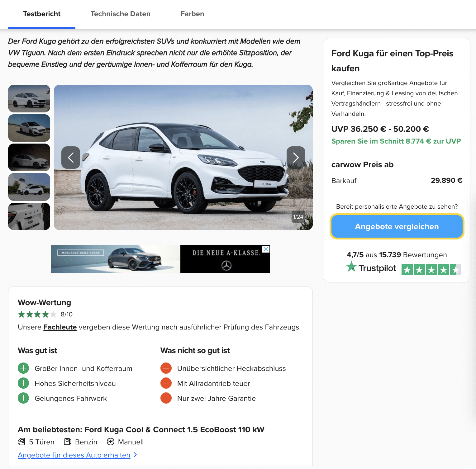This screenshot has height=469, width=476.
Task: Show previous Kuga photo with left arrow
Action: click(71, 158)
